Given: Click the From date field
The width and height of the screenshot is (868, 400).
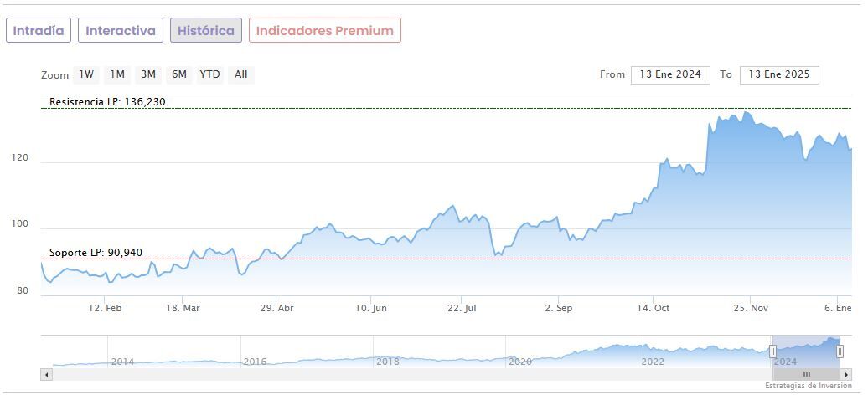Looking at the screenshot, I should [670, 74].
